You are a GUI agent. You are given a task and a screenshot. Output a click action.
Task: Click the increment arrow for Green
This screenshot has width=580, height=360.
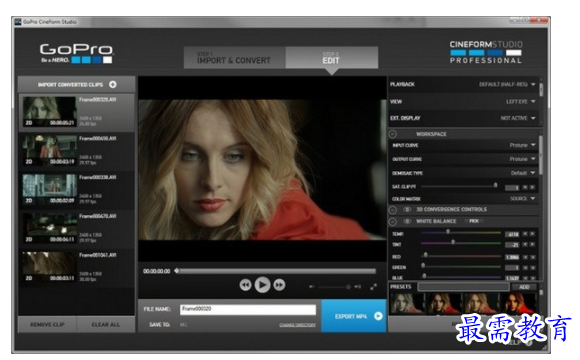[x=532, y=267]
